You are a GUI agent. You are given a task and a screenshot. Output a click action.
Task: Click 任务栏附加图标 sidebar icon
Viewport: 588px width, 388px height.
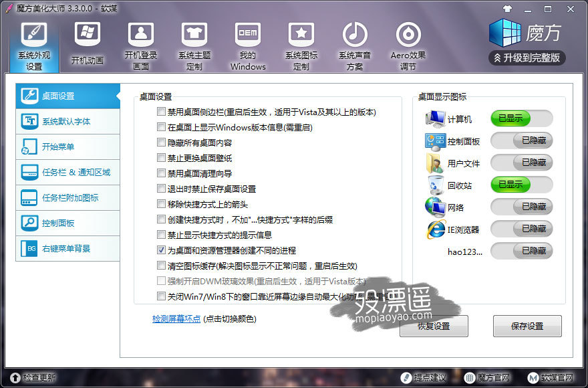point(29,197)
